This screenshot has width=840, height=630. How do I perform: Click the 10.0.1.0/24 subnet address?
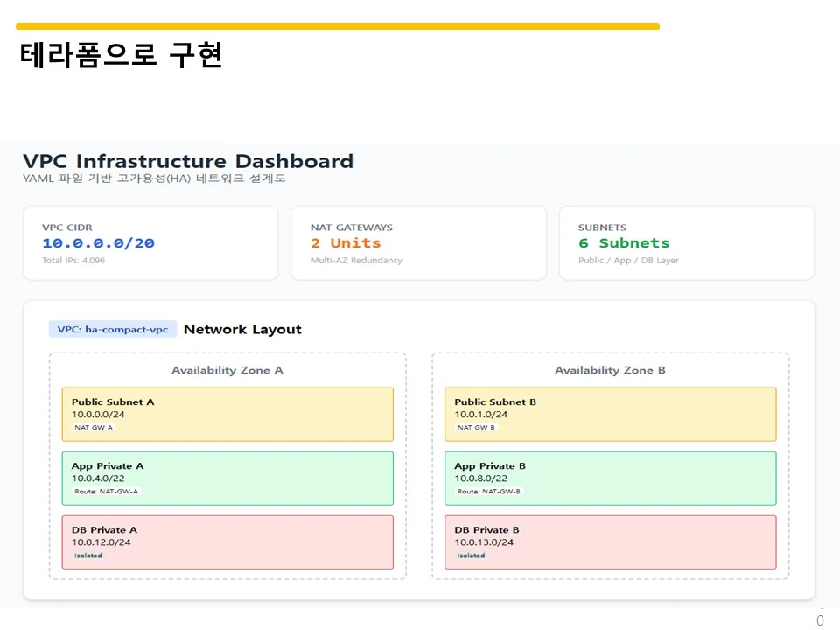(481, 415)
